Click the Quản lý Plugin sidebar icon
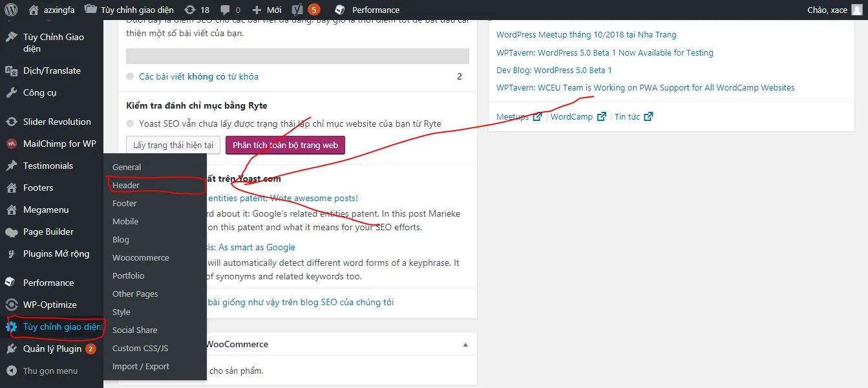The width and height of the screenshot is (868, 388). [11, 349]
